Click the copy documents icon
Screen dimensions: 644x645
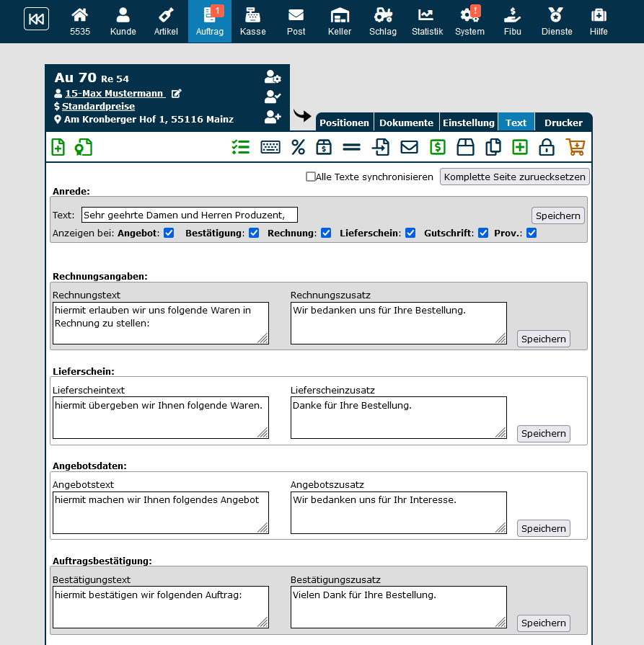click(x=493, y=148)
